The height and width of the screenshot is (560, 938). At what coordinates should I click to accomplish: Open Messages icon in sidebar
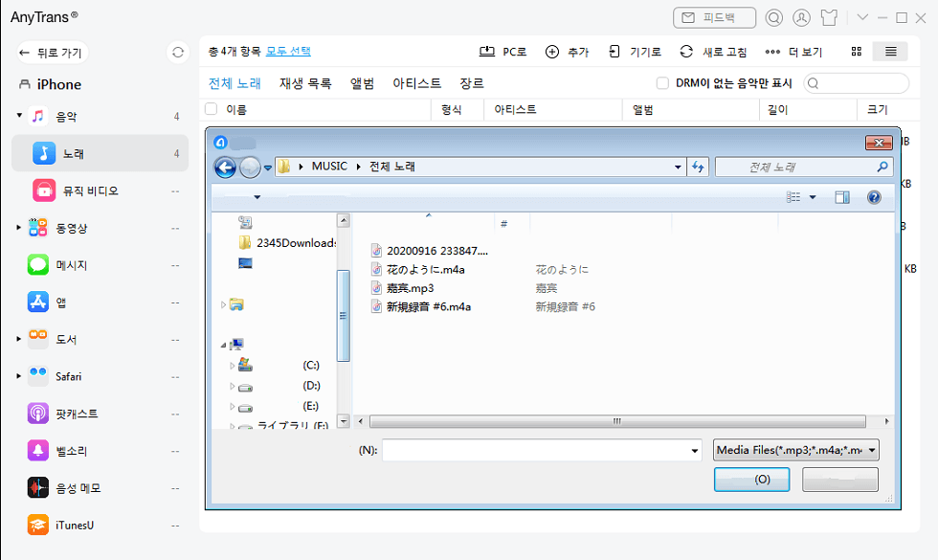coord(38,265)
